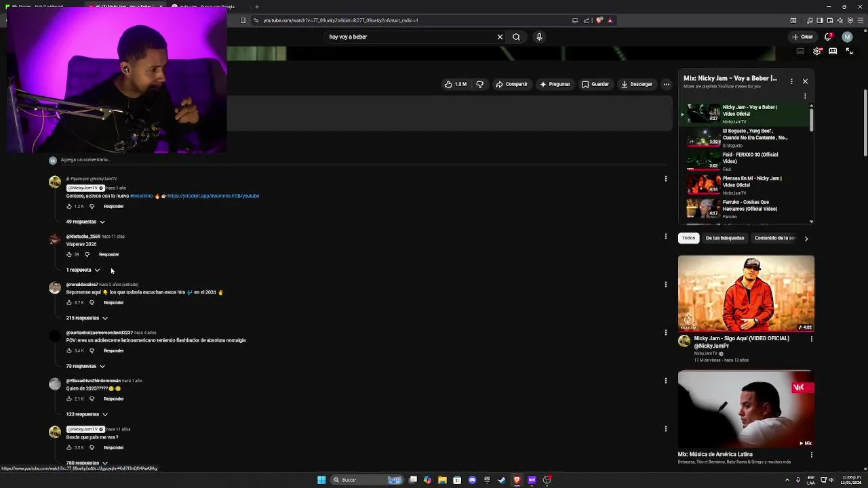Bookmark this page in address bar
Screen dimensions: 868x488
(243, 20)
